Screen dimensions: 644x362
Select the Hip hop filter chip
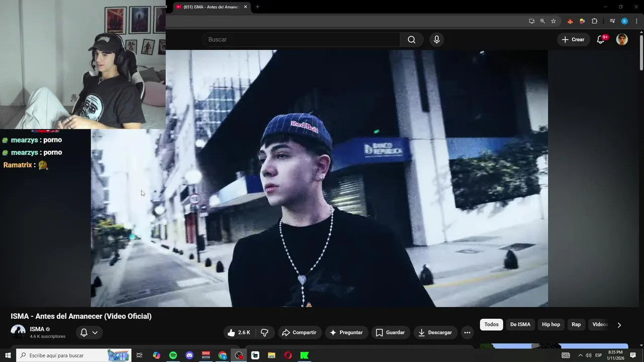tap(551, 325)
